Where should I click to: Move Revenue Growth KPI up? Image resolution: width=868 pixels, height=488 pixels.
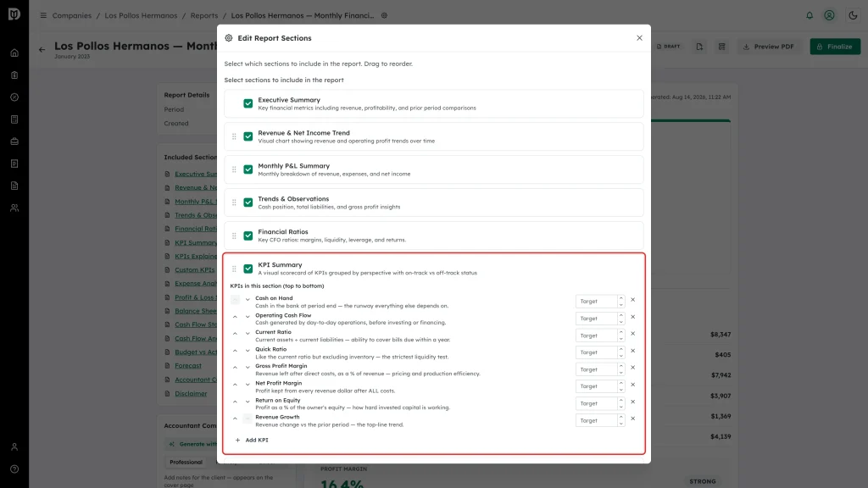(x=235, y=419)
